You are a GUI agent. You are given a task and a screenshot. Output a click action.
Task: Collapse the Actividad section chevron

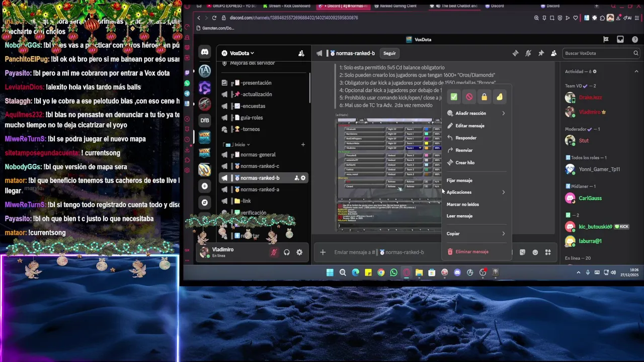click(x=636, y=71)
